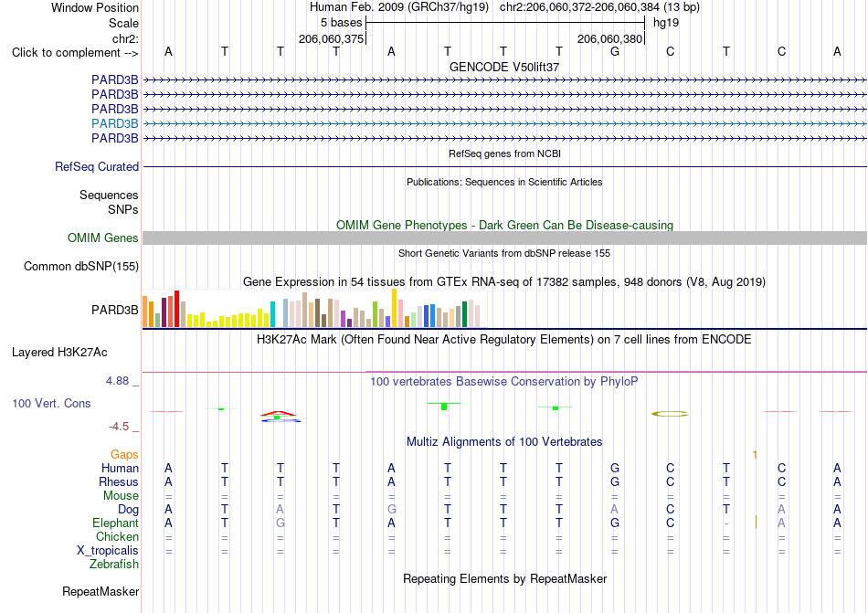This screenshot has width=868, height=613.
Task: Click the Sequences subtrack label
Action: click(x=109, y=195)
